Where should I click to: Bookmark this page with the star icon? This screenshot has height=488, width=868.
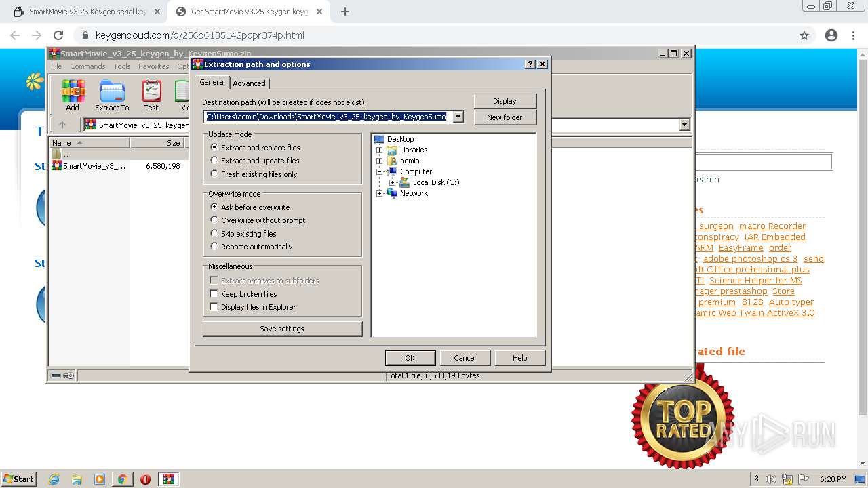click(x=804, y=35)
